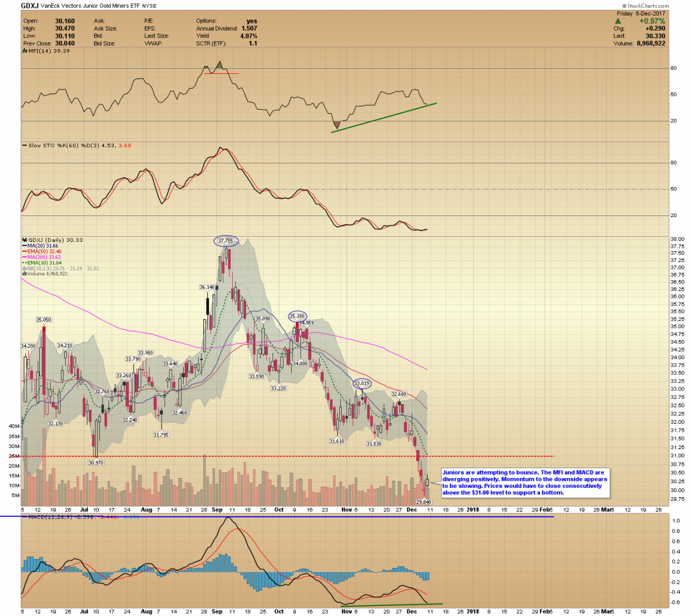693x616 pixels.
Task: Click the MACD(12,26,9) indicator label
Action: [45, 516]
